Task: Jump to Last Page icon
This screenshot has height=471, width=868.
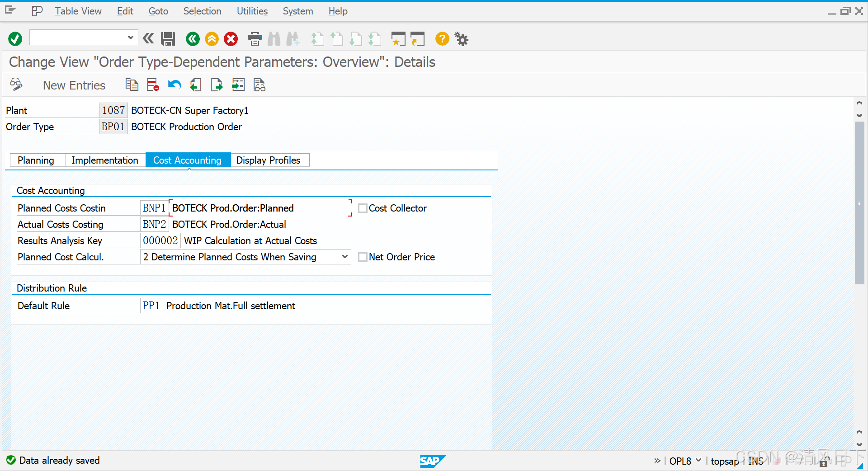Action: point(375,39)
